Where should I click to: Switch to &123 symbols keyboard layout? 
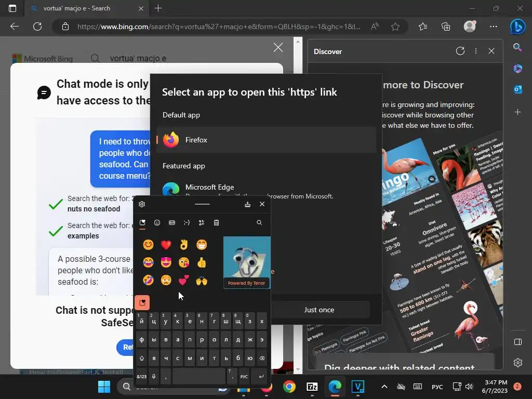click(141, 376)
